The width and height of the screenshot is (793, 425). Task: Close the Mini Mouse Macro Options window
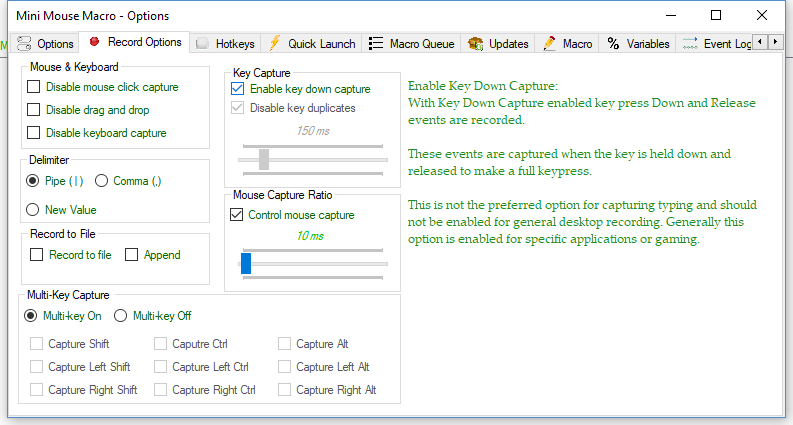point(762,15)
